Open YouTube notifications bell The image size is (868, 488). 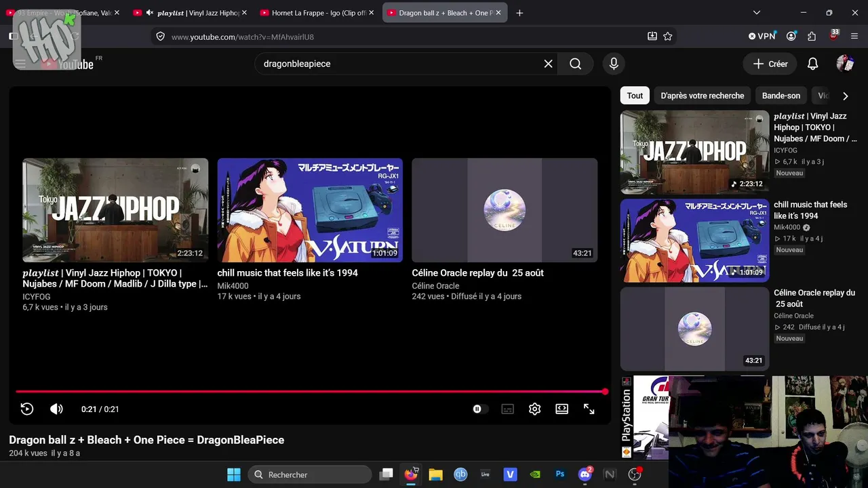coord(812,64)
